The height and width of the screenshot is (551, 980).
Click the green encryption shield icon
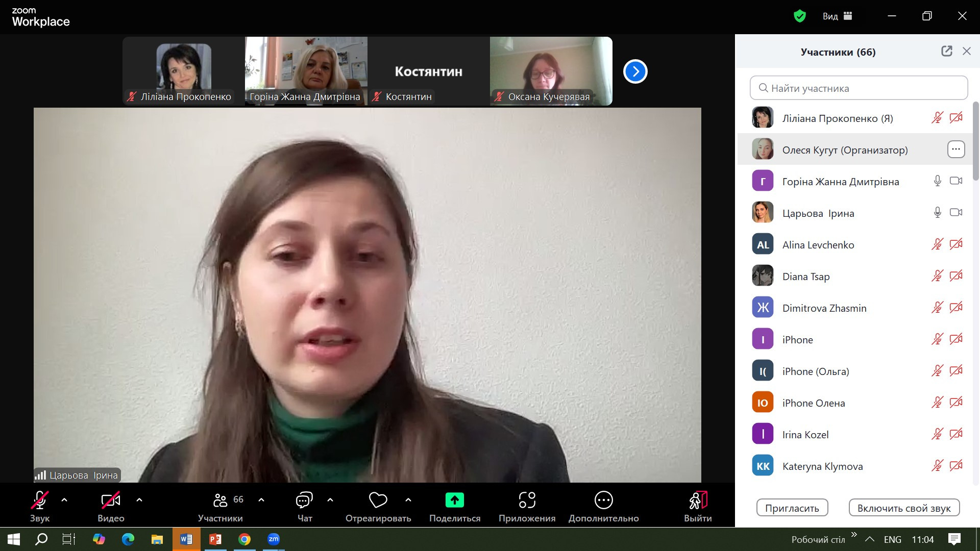click(x=799, y=16)
